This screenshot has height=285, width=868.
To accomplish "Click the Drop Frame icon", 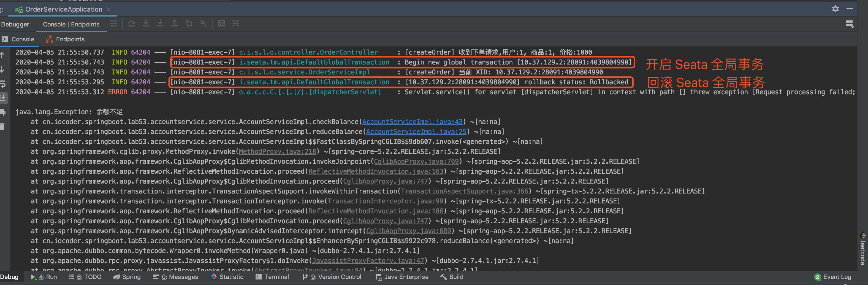I will [189, 24].
